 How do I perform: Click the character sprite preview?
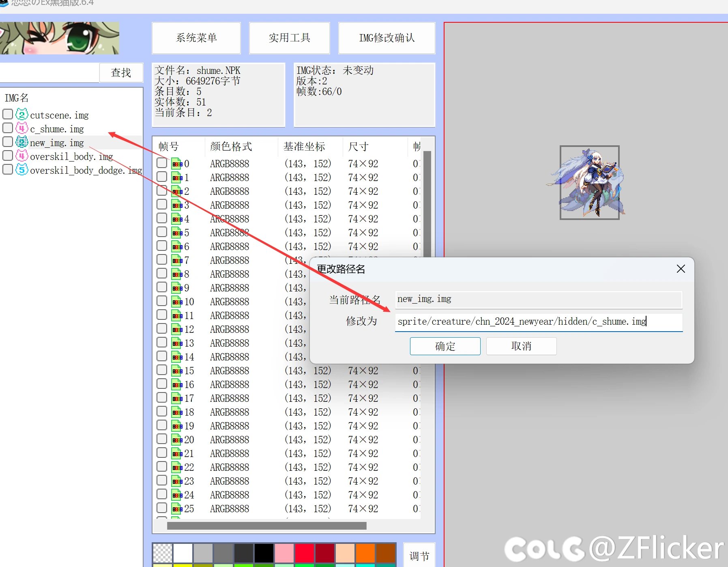click(590, 183)
